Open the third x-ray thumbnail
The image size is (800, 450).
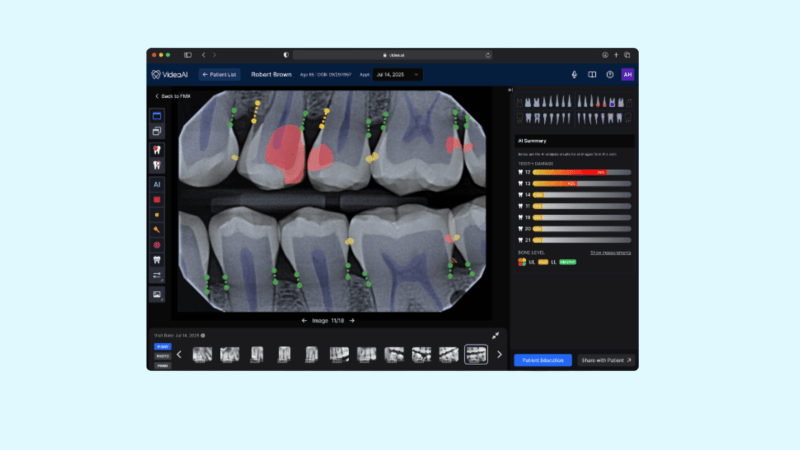[257, 355]
